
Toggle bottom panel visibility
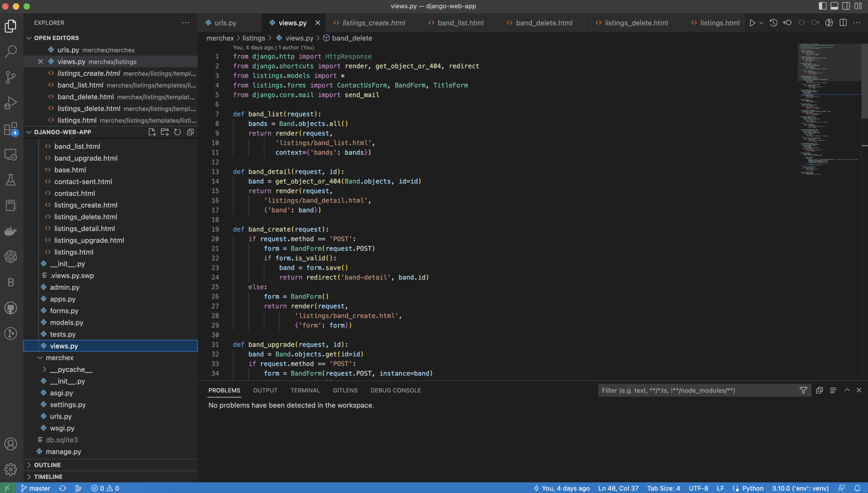coord(834,6)
